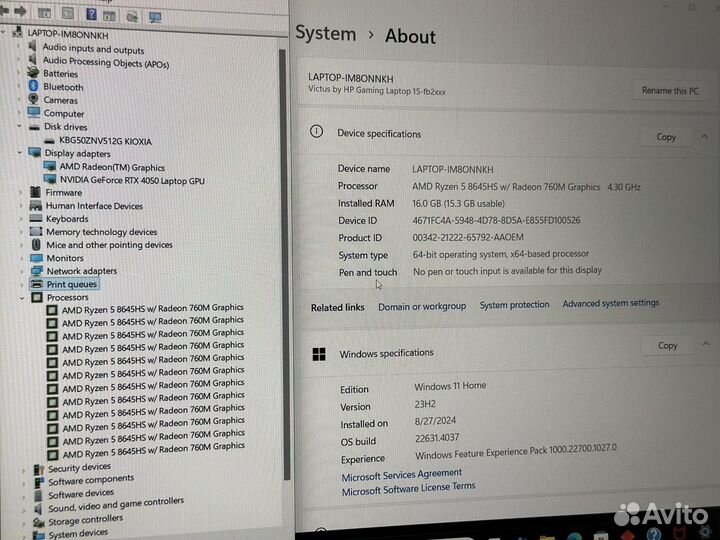
Task: Click the Human Interface Devices icon
Action: (x=35, y=205)
